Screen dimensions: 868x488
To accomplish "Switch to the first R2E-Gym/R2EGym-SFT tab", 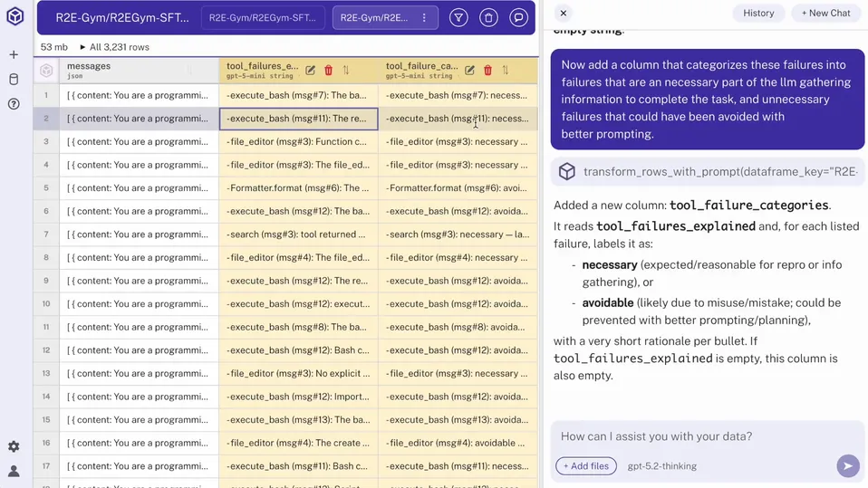I will coord(261,17).
